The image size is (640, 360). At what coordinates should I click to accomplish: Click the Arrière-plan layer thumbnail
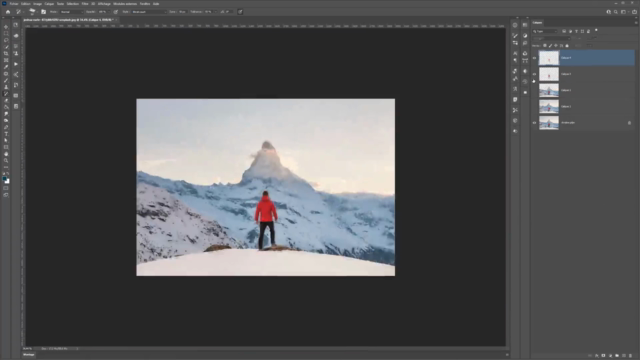click(x=549, y=122)
